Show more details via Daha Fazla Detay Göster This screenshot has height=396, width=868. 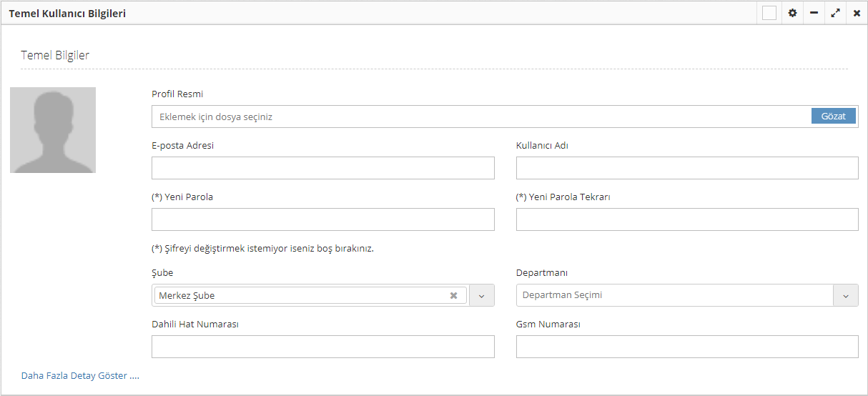pyautogui.click(x=80, y=375)
